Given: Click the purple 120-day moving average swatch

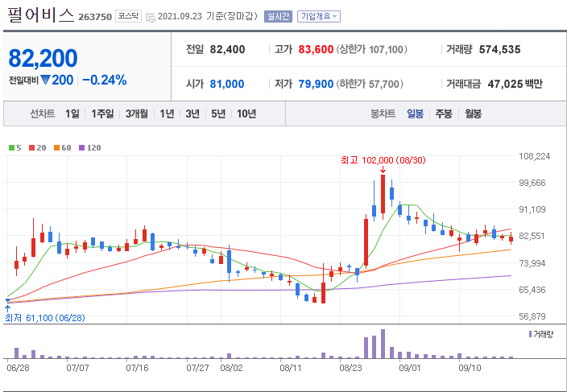Looking at the screenshot, I should coord(81,148).
